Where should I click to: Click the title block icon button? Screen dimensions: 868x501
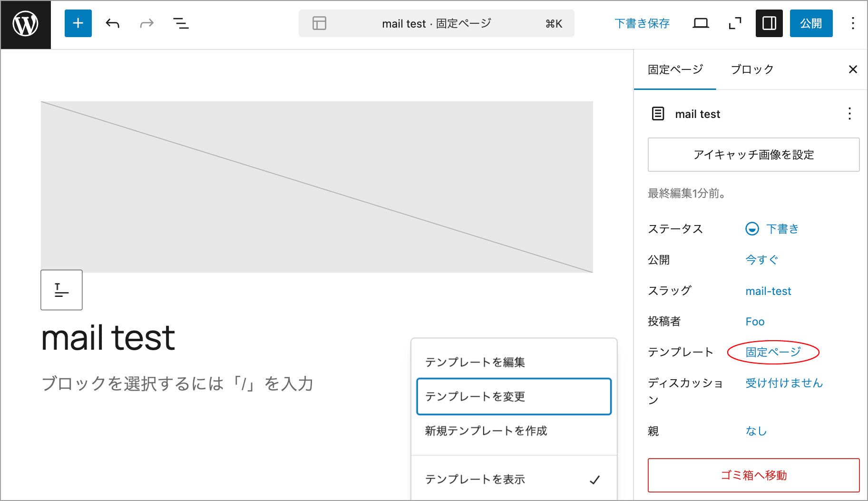click(x=61, y=290)
